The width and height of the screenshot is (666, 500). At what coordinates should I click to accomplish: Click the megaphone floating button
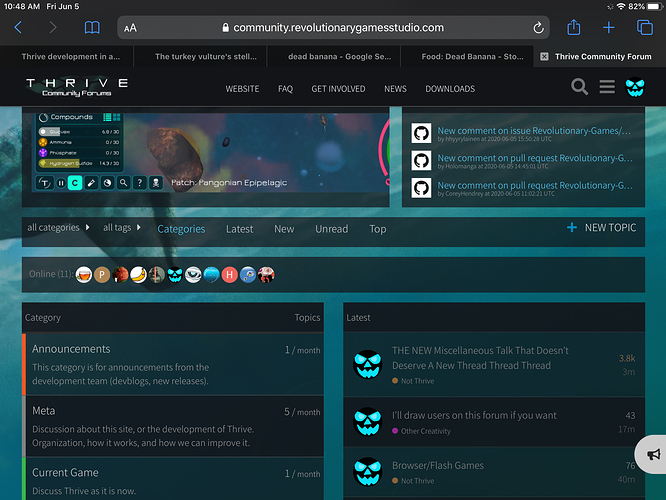pos(653,454)
